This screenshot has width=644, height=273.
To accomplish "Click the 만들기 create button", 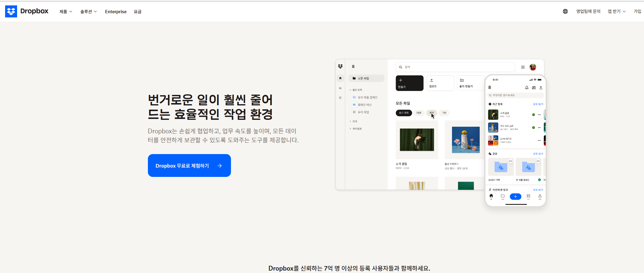I will (409, 83).
